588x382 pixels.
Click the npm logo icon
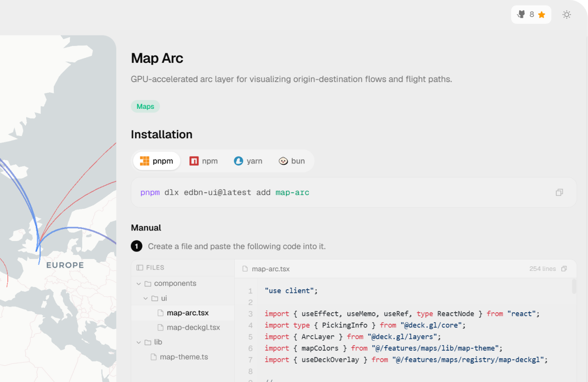coord(194,161)
